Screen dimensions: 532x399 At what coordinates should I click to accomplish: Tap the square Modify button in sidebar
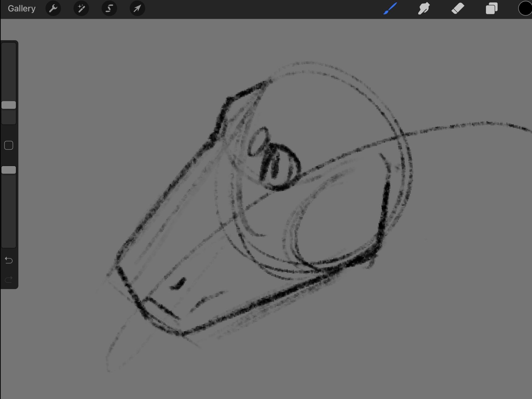(9, 145)
